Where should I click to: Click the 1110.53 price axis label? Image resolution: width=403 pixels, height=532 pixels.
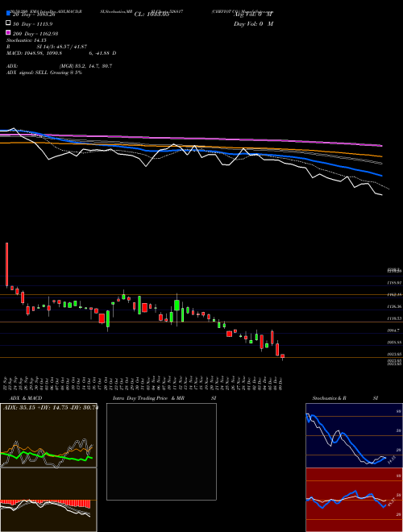tap(394, 318)
